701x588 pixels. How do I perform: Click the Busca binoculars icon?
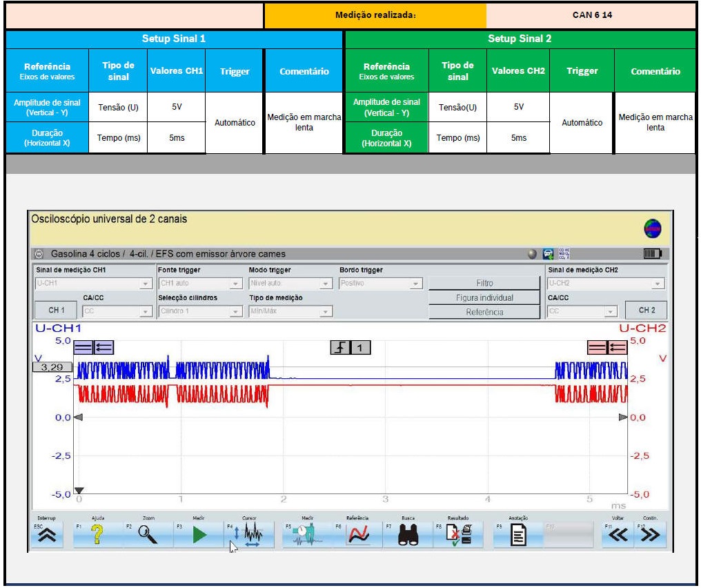[408, 535]
